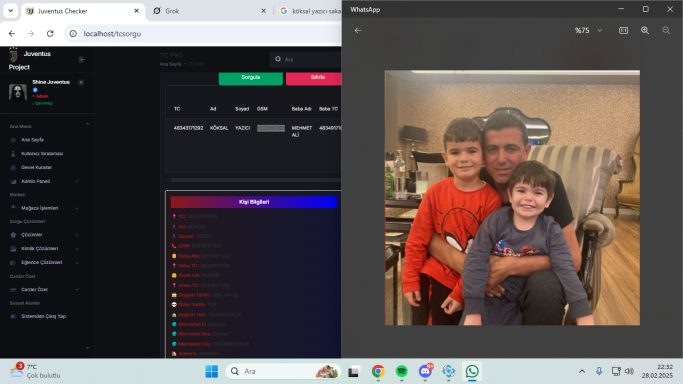Open the %75 zoom dropdown in WhatsApp
Viewport: 683px width, 384px height.
tap(588, 30)
